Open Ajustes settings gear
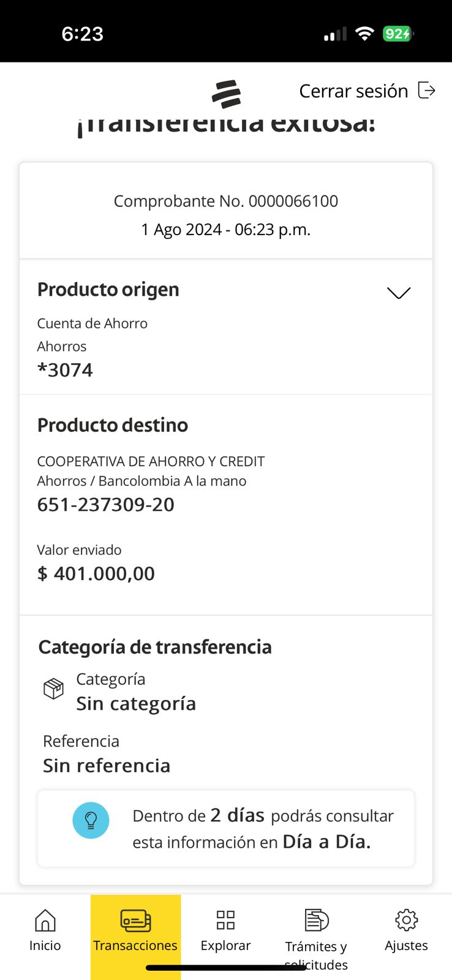The height and width of the screenshot is (980, 452). [x=406, y=930]
